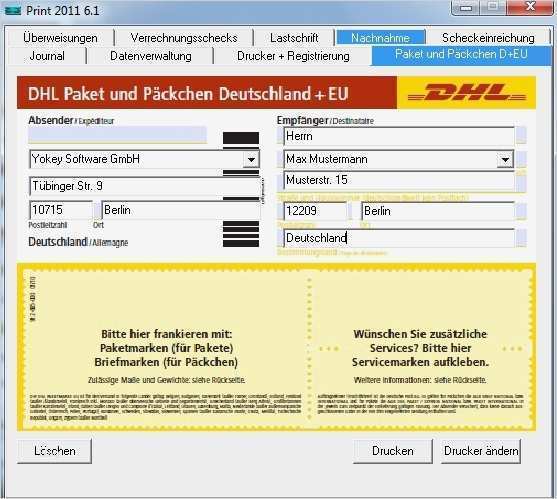The width and height of the screenshot is (557, 499).
Task: Click the recipient salutation field Herrn
Action: point(399,136)
